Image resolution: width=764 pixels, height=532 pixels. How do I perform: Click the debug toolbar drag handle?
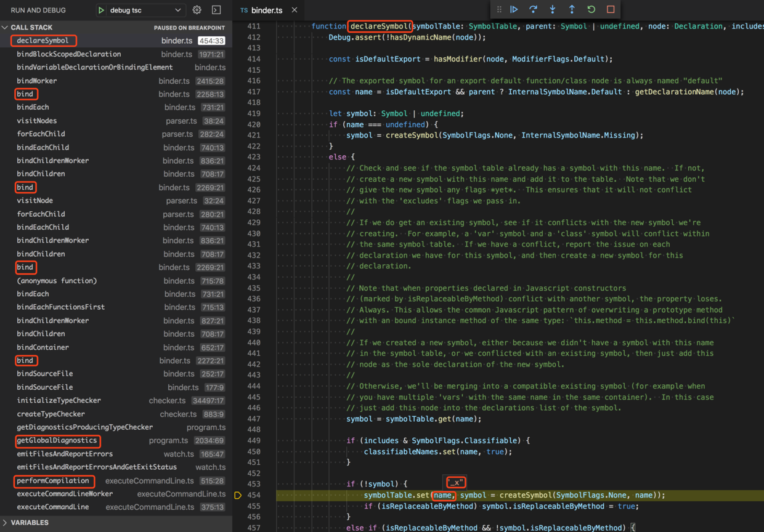[x=499, y=9]
